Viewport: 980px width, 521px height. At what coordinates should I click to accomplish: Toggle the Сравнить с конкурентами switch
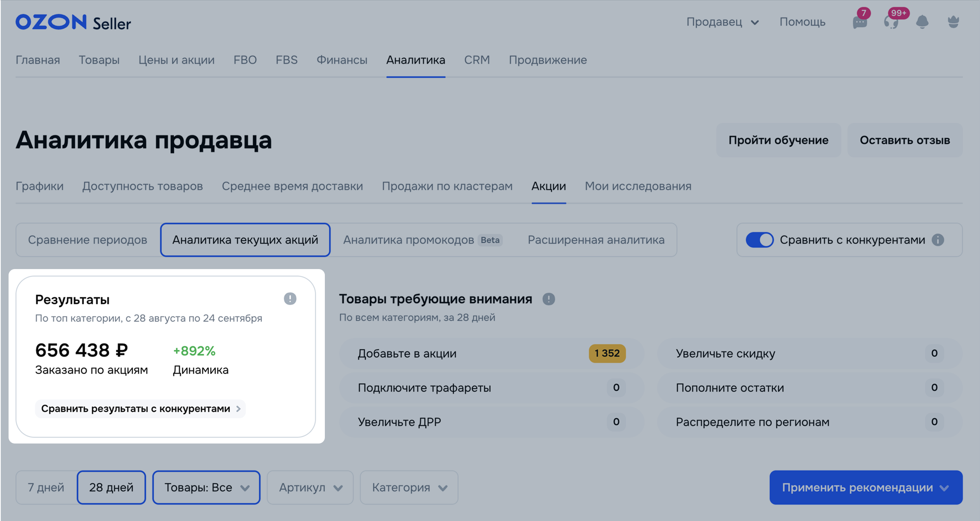point(759,240)
